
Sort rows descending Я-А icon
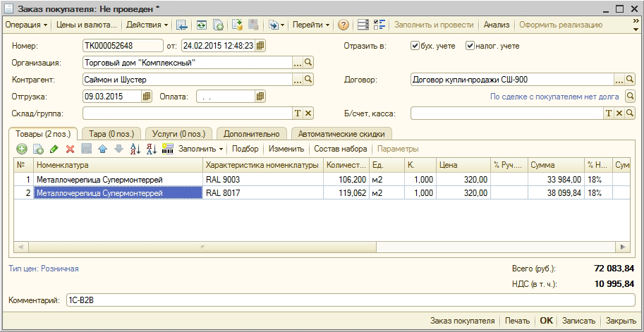152,149
